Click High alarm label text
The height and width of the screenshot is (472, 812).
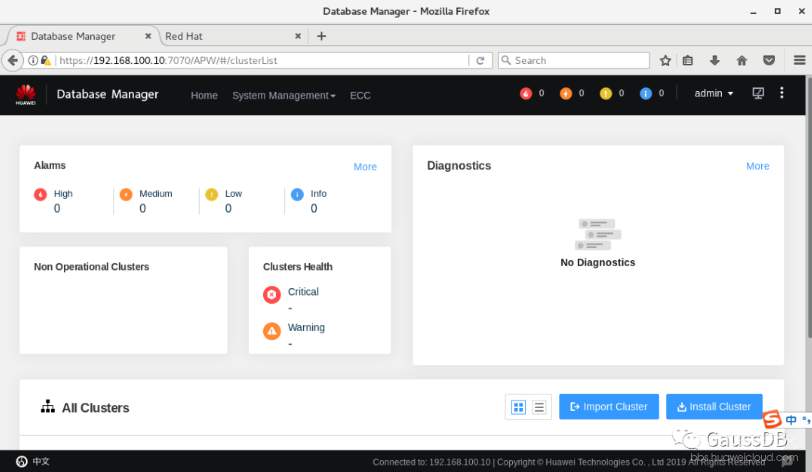(63, 194)
